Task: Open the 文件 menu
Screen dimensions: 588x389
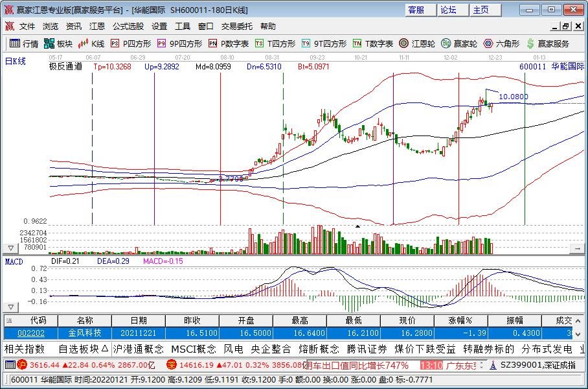Action: click(27, 27)
